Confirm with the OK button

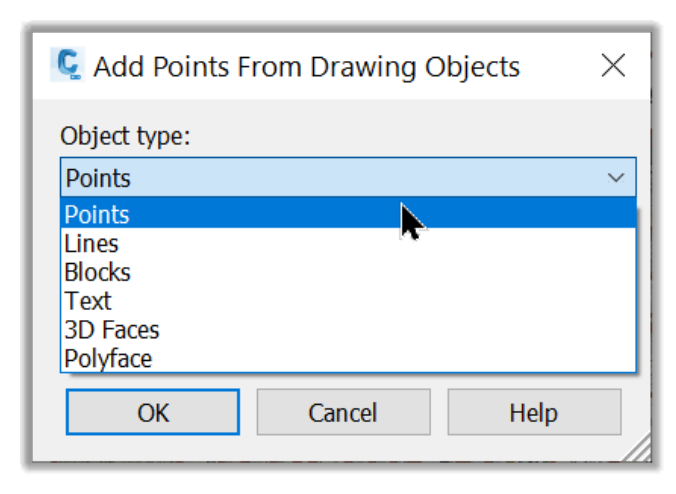pos(153,412)
